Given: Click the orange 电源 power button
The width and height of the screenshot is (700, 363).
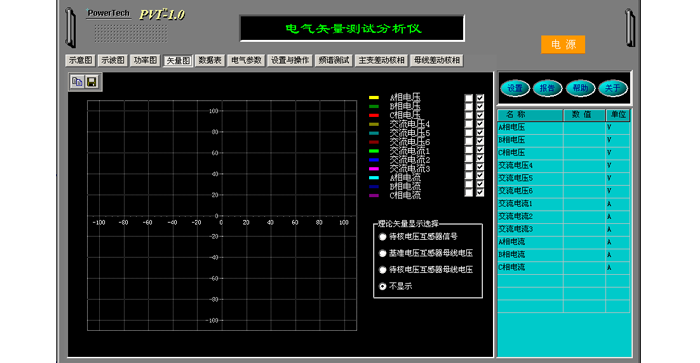Looking at the screenshot, I should click(563, 45).
